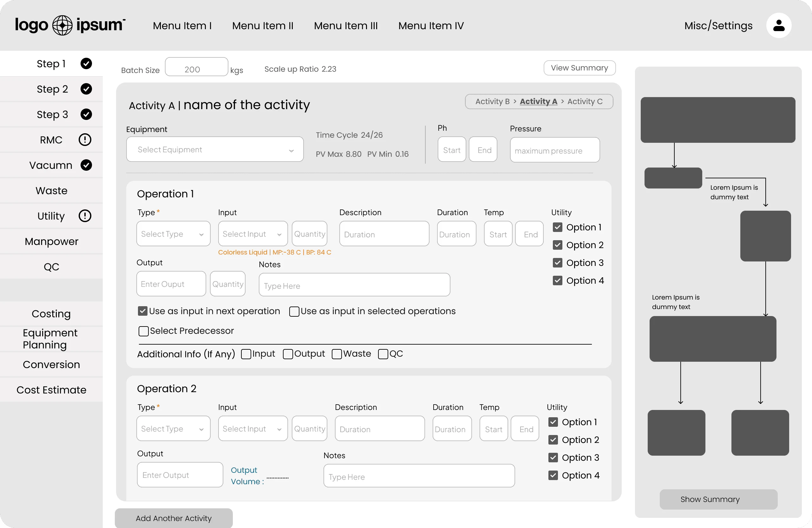This screenshot has height=528, width=812.
Task: Navigate to Activity C in breadcrumb
Action: [x=585, y=101]
